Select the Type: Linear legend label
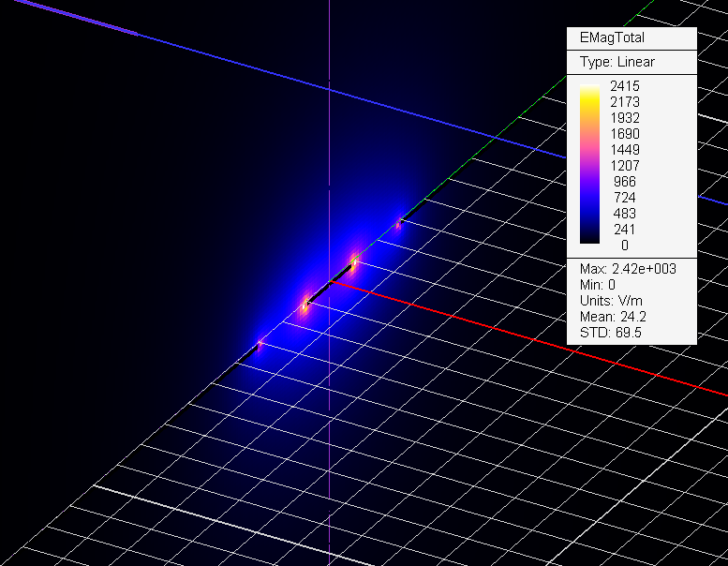This screenshot has width=728, height=566. [617, 62]
